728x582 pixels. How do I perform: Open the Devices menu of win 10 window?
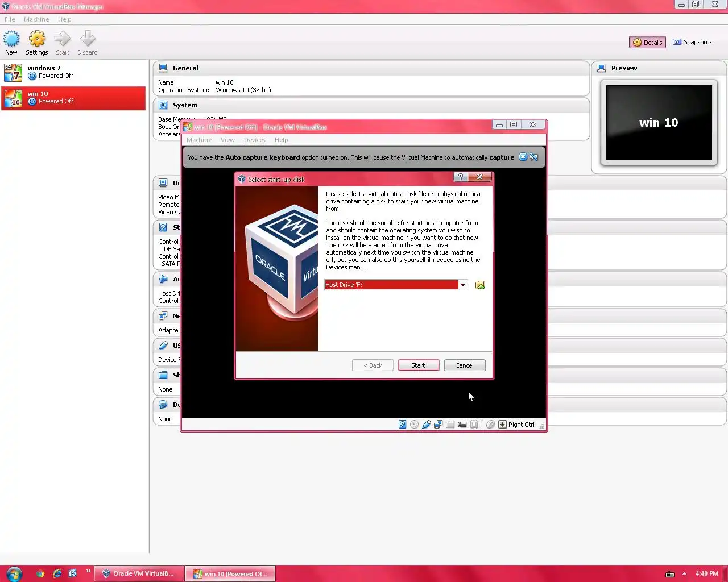[255, 140]
